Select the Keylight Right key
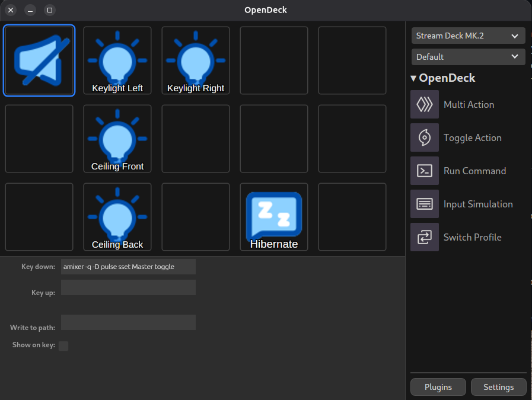Screen dimensions: 532x400 click(x=195, y=60)
